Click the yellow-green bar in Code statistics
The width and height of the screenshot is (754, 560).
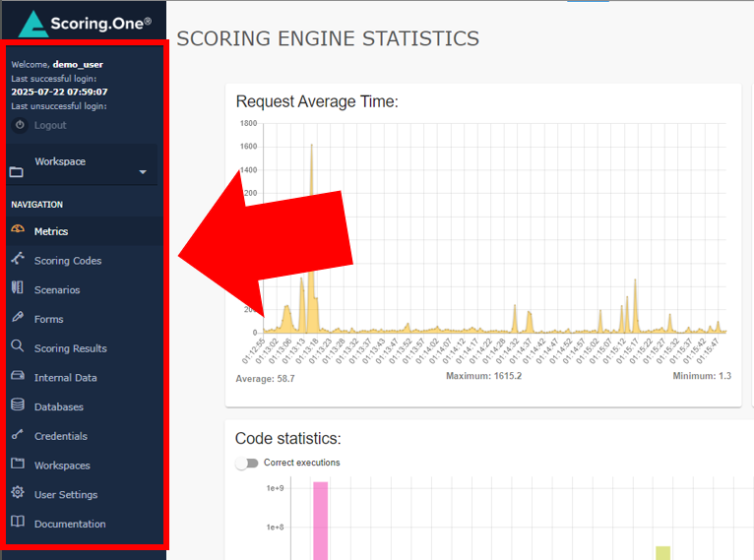662,552
